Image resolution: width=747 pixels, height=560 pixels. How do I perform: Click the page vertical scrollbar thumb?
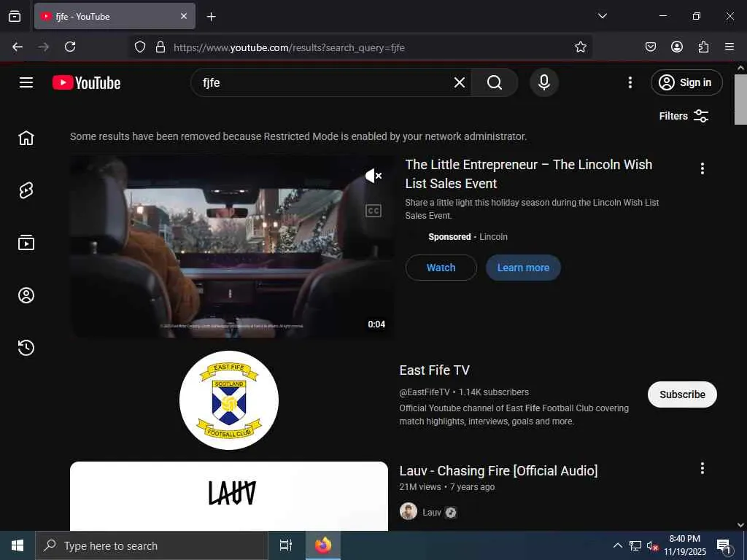click(x=740, y=99)
